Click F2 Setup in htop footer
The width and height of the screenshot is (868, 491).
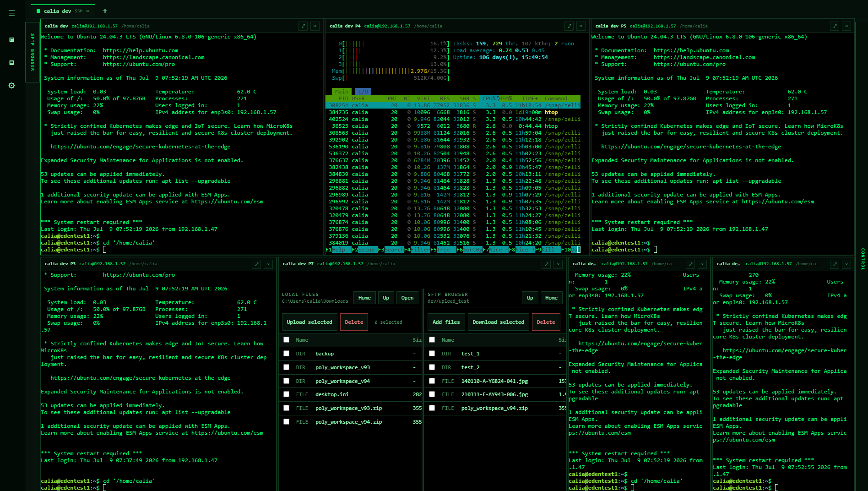364,250
